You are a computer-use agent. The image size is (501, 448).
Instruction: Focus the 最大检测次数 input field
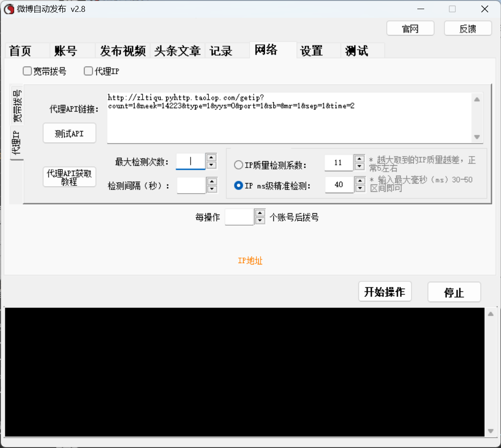[191, 161]
